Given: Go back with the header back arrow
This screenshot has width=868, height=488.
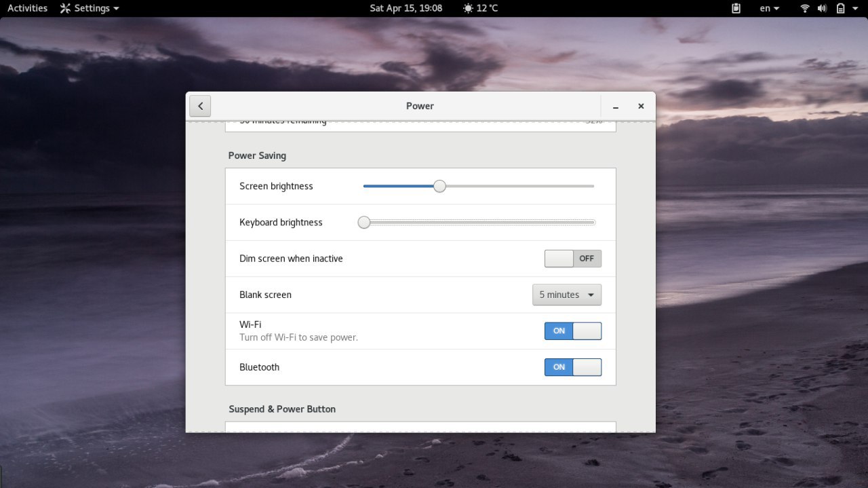Looking at the screenshot, I should coord(200,106).
